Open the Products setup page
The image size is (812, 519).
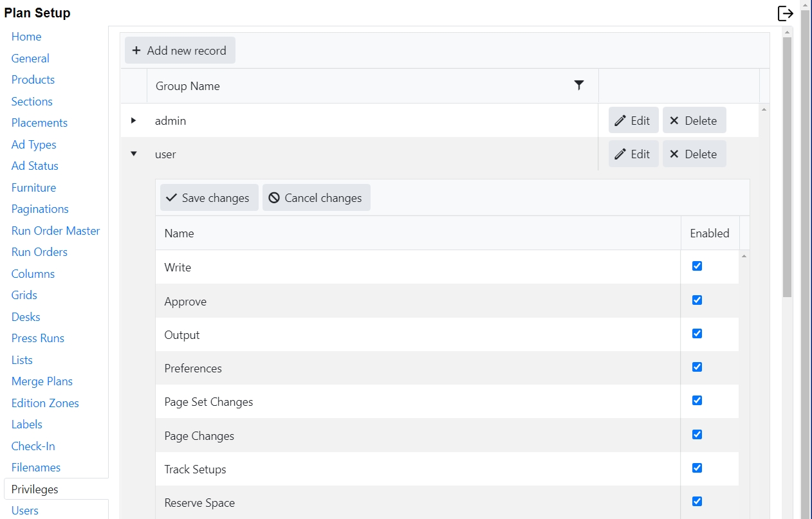pos(33,80)
